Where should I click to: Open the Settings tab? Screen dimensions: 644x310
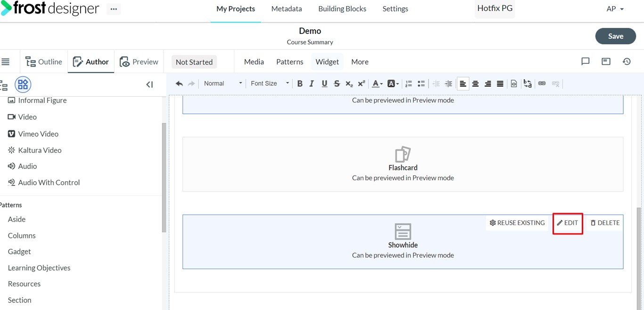pos(395,9)
